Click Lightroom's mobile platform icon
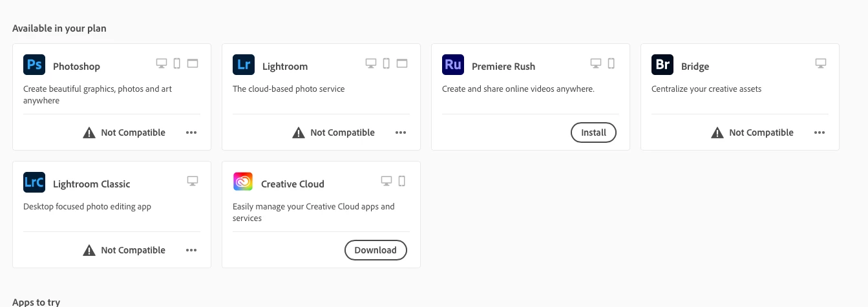Screen dimensions: 868x307 point(386,63)
